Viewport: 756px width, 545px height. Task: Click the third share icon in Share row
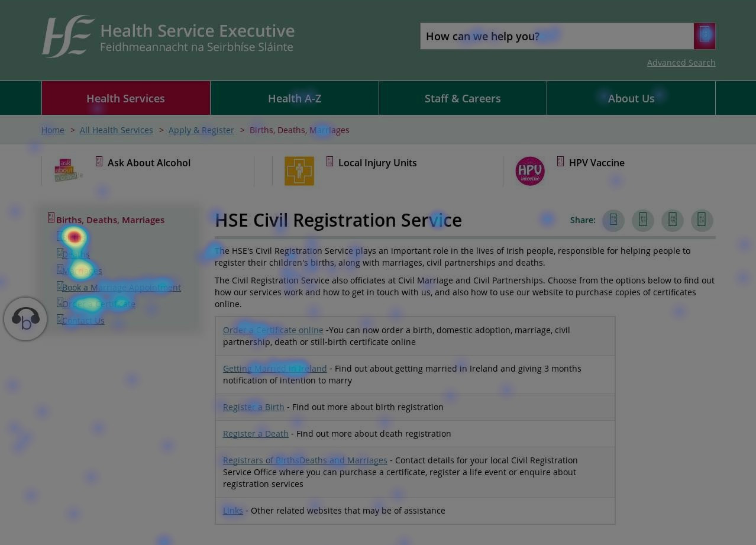[673, 220]
